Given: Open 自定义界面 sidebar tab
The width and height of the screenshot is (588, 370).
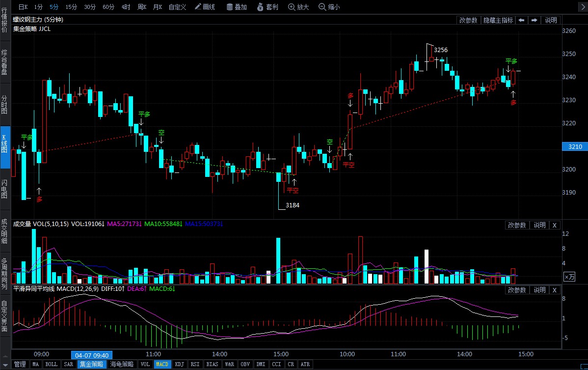Looking at the screenshot, I should click(x=4, y=316).
